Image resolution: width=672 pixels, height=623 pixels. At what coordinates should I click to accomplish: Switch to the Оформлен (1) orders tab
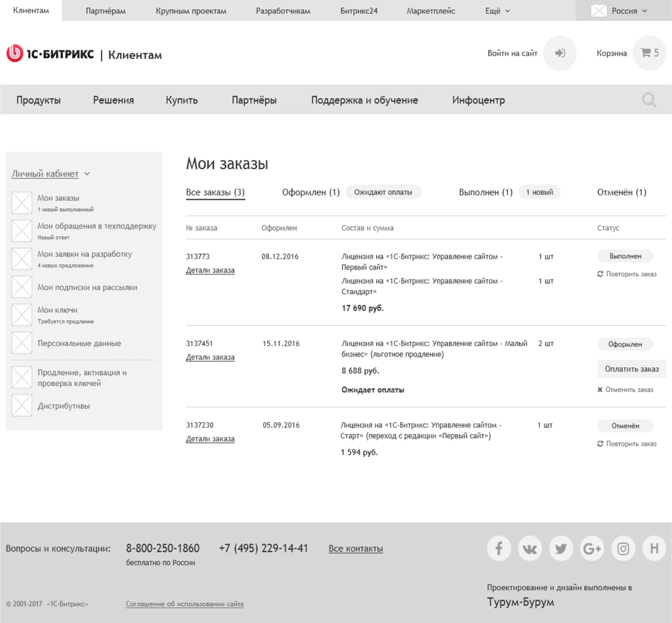coord(310,192)
